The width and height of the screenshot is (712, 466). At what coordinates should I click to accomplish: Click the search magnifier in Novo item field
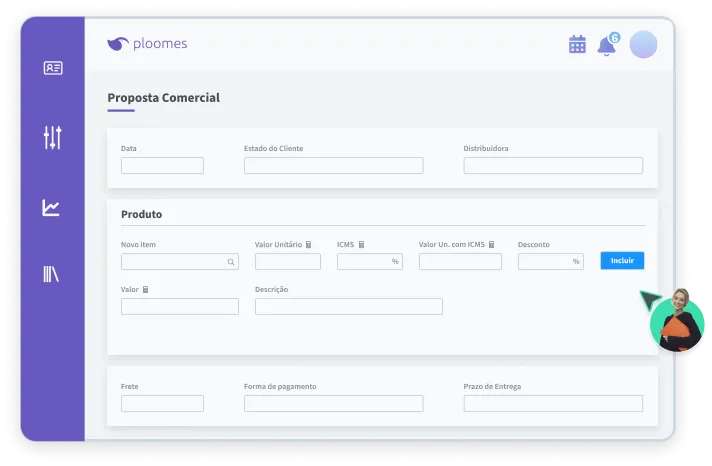(231, 262)
